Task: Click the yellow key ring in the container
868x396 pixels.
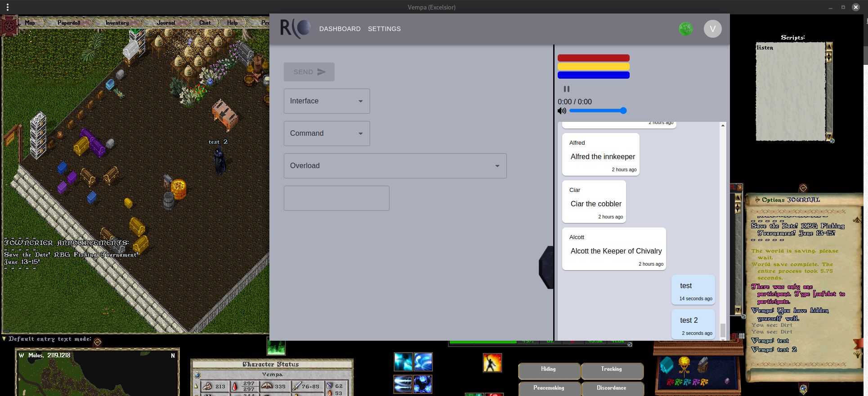Action: (x=704, y=383)
